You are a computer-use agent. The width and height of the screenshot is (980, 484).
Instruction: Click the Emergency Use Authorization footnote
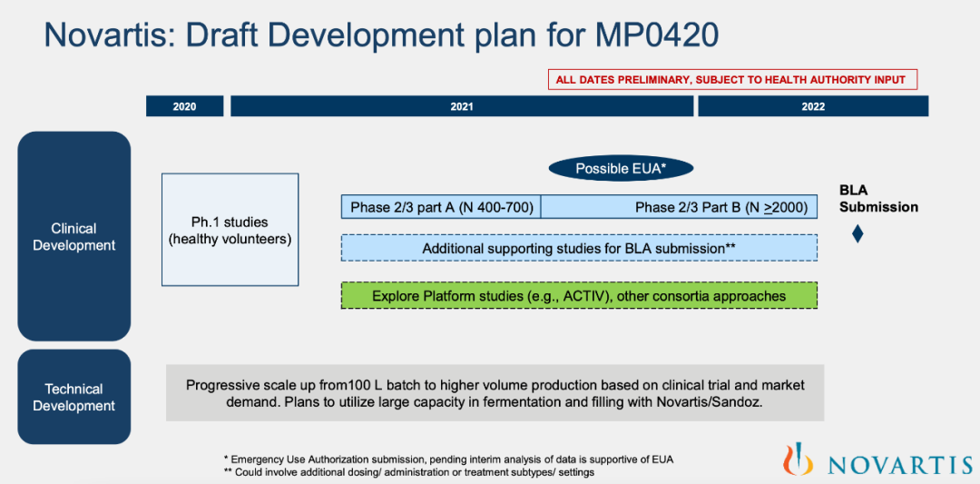tap(448, 459)
